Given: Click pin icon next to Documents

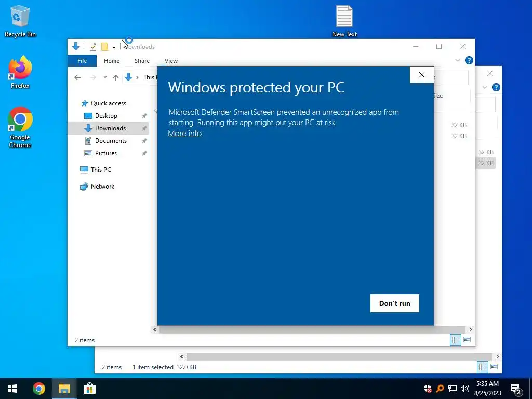Looking at the screenshot, I should 144,141.
